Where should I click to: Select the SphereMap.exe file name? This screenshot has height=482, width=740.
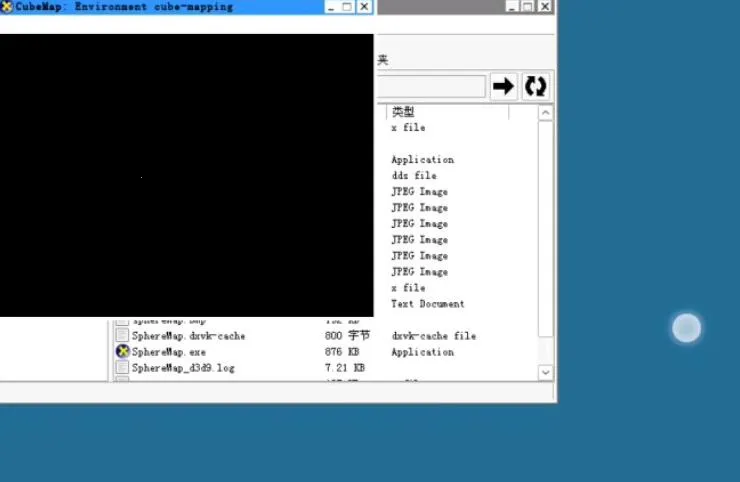[168, 352]
